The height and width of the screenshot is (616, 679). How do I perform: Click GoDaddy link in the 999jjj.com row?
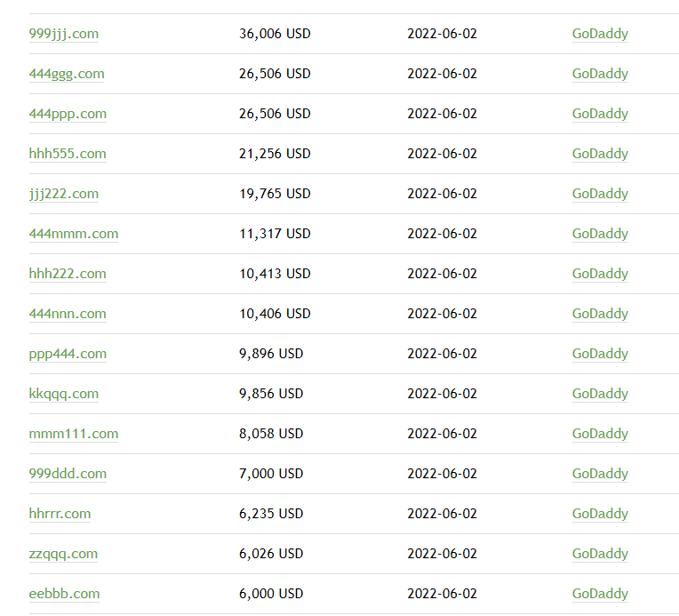coord(600,34)
